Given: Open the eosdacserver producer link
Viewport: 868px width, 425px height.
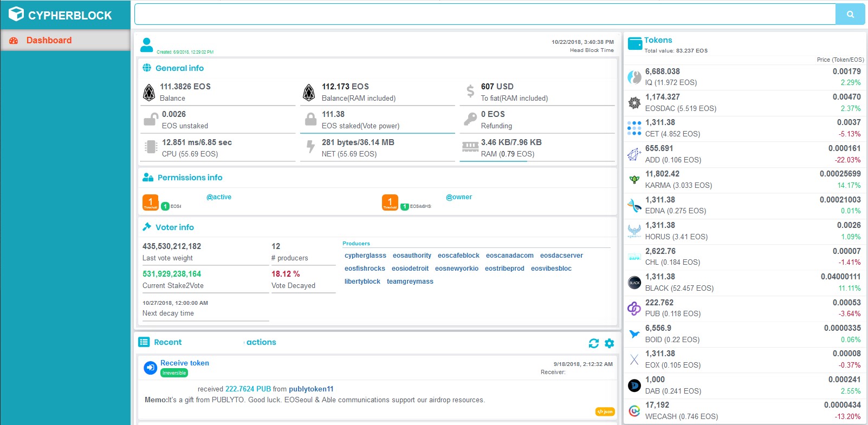Looking at the screenshot, I should click(561, 256).
